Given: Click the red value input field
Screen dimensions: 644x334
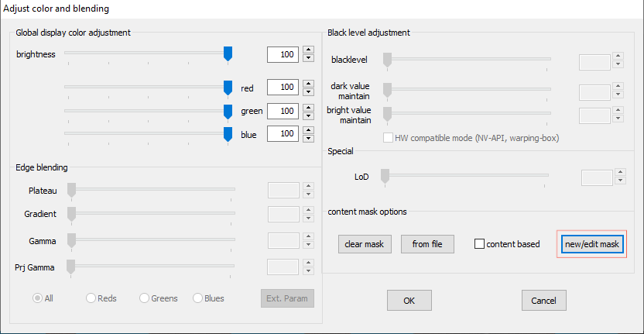Looking at the screenshot, I should pyautogui.click(x=283, y=88).
